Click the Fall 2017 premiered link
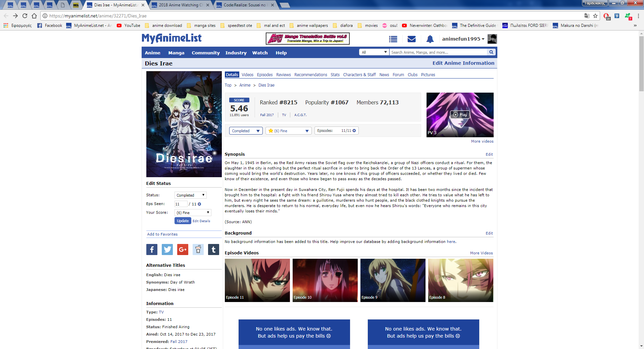The image size is (644, 349). tap(179, 342)
